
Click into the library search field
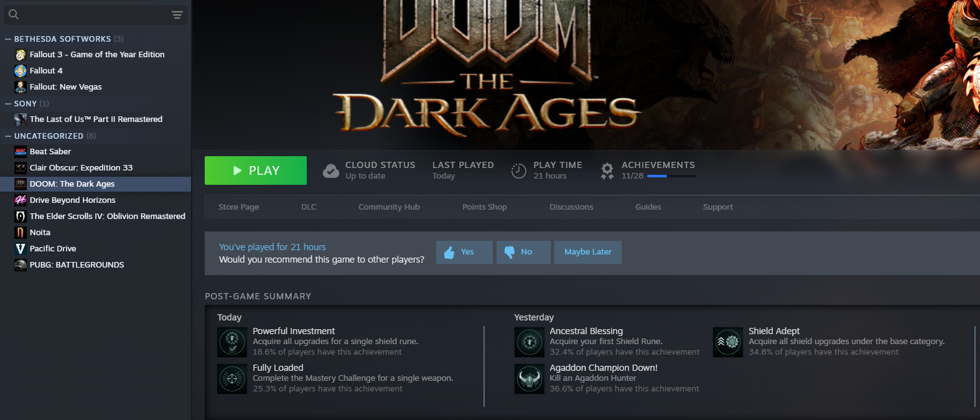point(95,14)
